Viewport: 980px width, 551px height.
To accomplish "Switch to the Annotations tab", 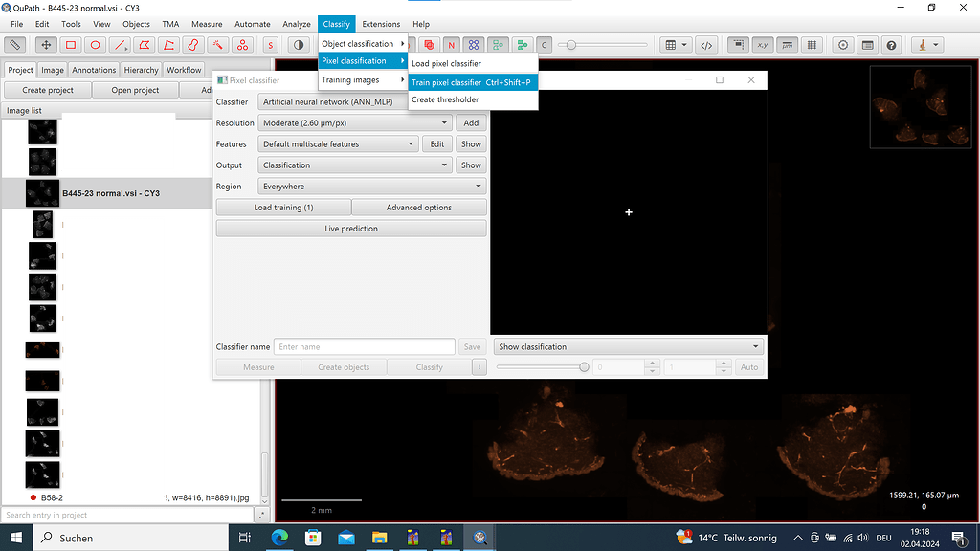I will point(94,70).
